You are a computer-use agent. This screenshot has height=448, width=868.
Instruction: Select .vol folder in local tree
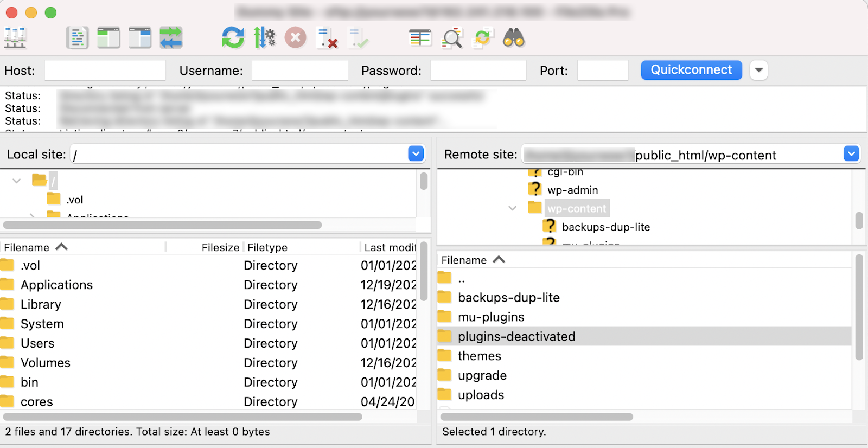click(75, 200)
